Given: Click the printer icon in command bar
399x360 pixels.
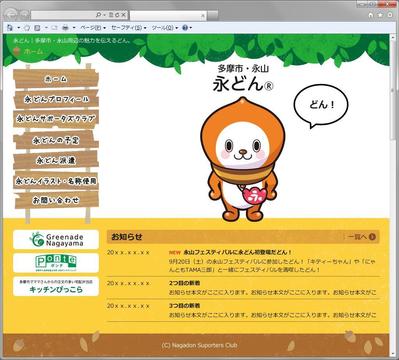Looking at the screenshot, I should (x=66, y=28).
